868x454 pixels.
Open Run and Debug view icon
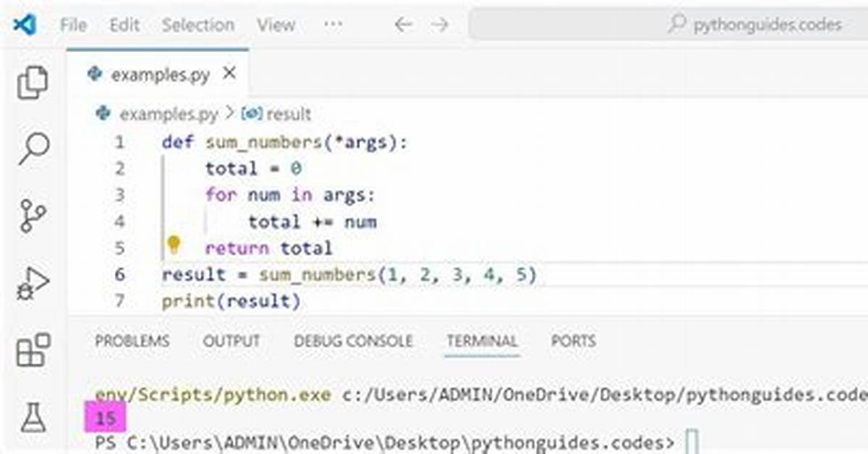33,283
